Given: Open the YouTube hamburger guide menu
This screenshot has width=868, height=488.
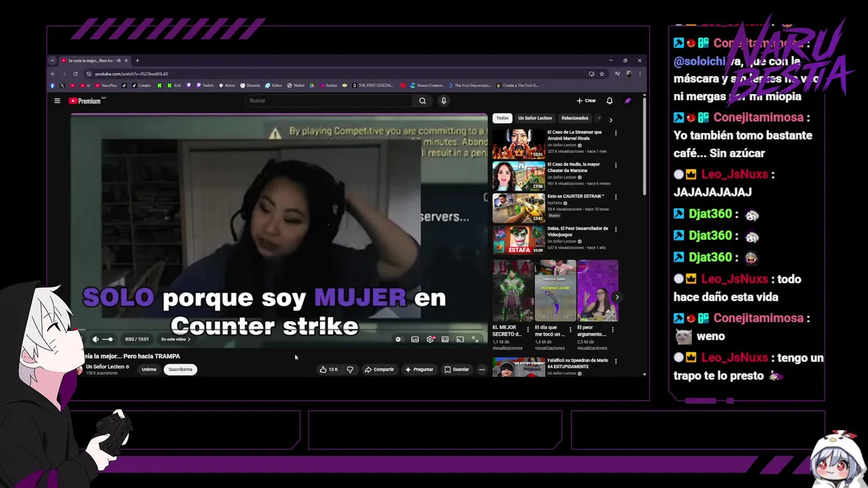Looking at the screenshot, I should coord(57,101).
